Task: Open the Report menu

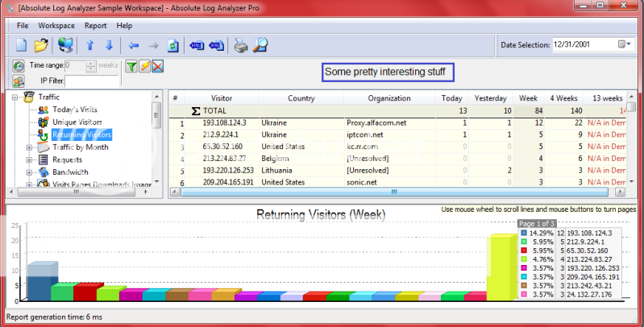Action: tap(95, 26)
